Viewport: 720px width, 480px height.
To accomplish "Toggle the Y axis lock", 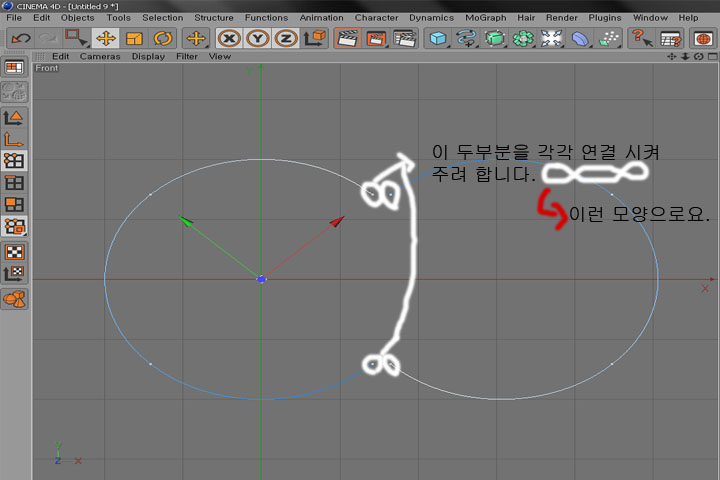I will click(x=258, y=38).
